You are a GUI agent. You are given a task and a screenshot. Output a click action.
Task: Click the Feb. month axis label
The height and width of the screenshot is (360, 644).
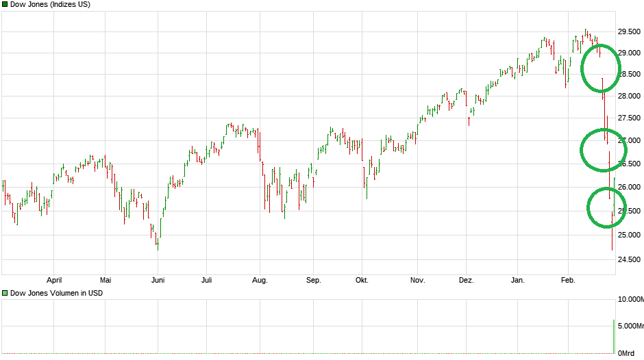[x=568, y=280]
